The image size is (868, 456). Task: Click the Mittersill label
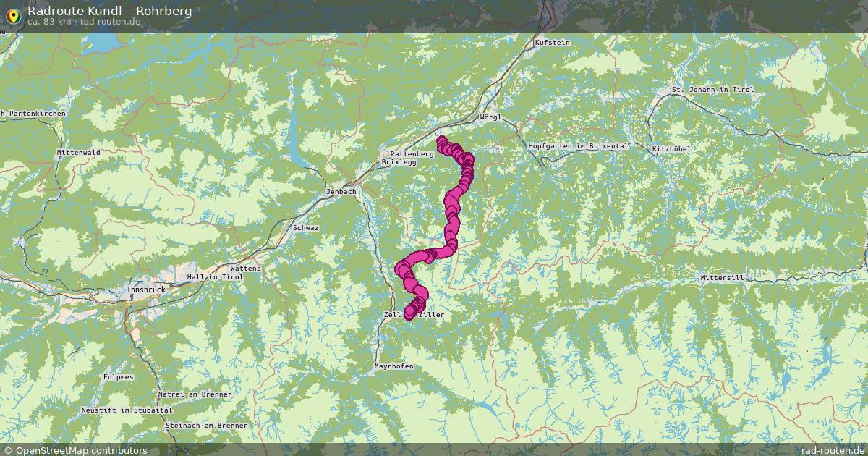(722, 278)
